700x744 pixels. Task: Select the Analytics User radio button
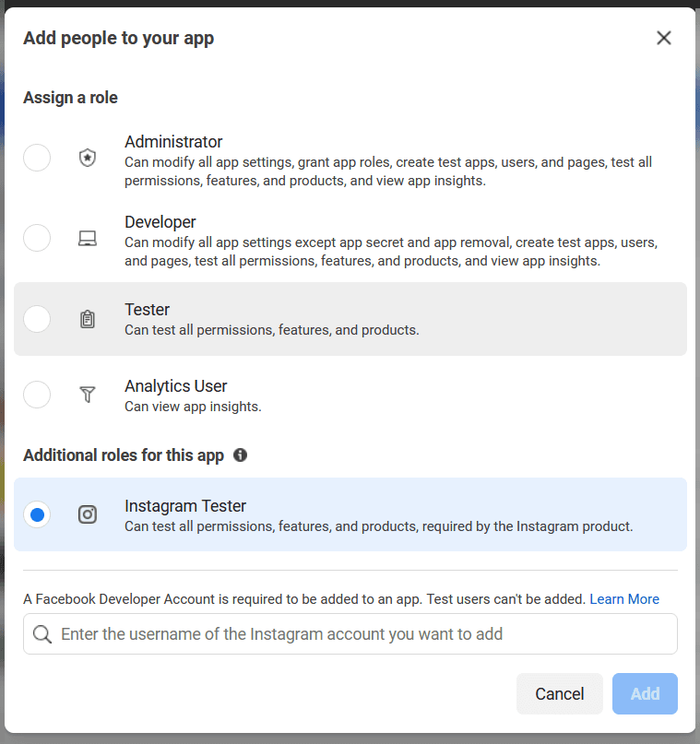[37, 395]
